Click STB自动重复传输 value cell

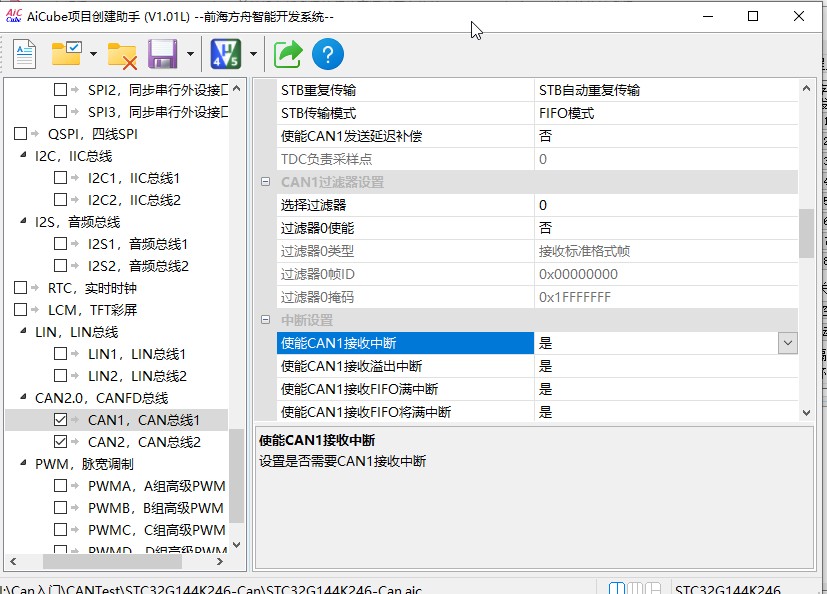click(x=666, y=90)
